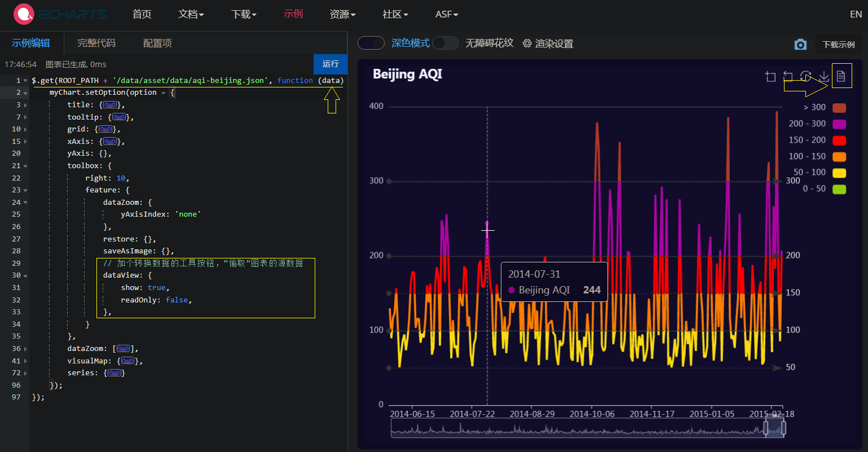Open the chart Data View tool

click(x=841, y=76)
